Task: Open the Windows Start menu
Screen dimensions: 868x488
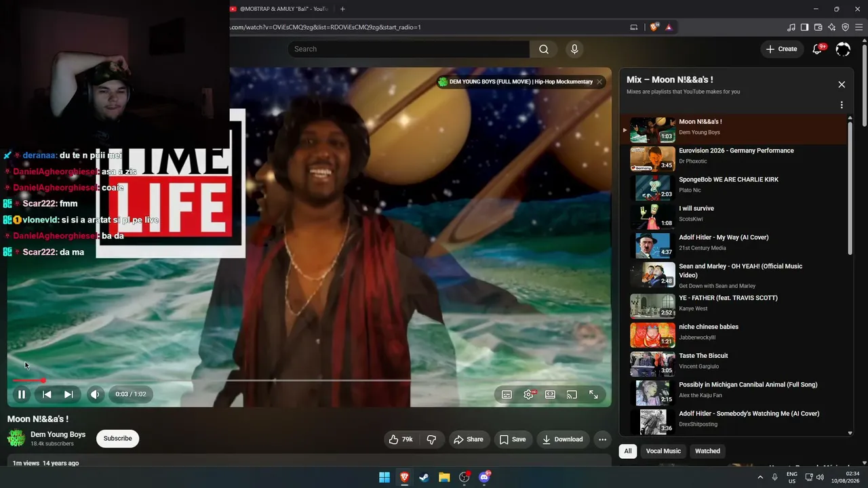Action: coord(384,477)
